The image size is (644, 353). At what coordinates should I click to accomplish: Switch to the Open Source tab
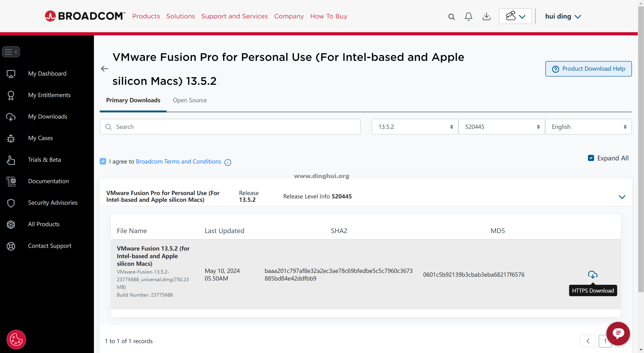190,100
